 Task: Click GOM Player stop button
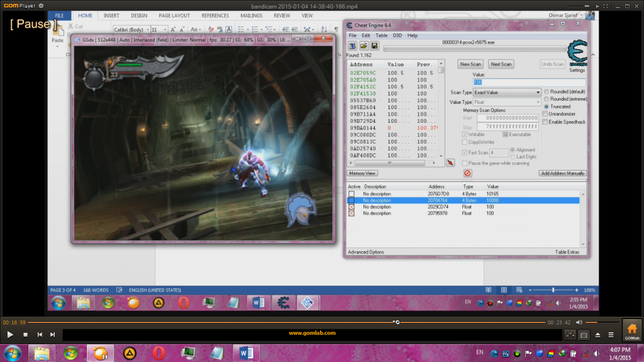click(25, 335)
